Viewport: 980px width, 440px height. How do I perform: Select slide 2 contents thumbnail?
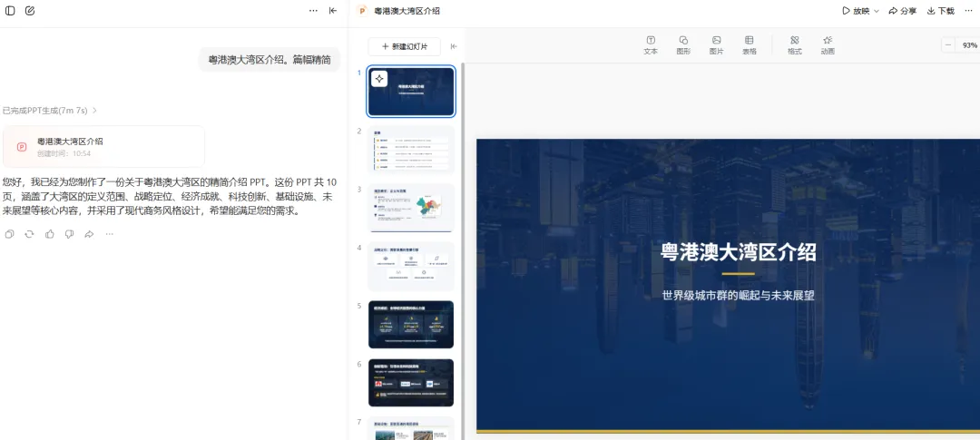point(411,150)
